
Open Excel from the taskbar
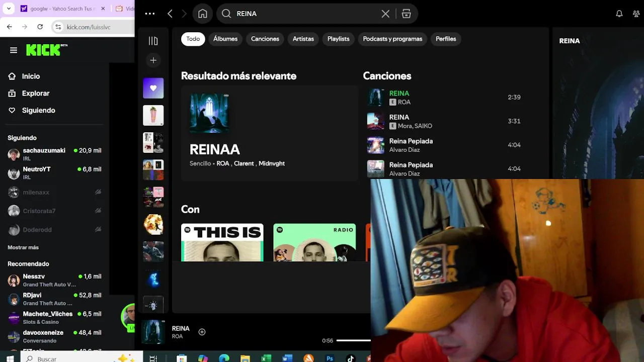tap(266, 358)
